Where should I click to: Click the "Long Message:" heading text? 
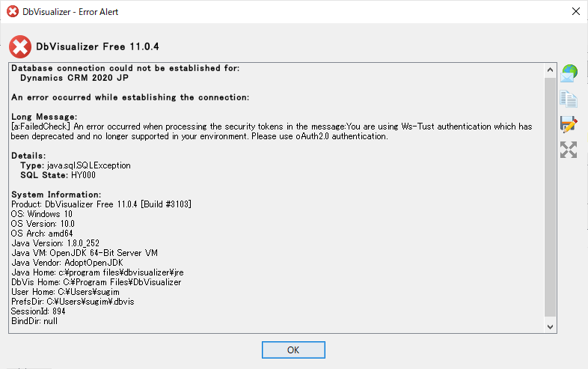point(44,117)
